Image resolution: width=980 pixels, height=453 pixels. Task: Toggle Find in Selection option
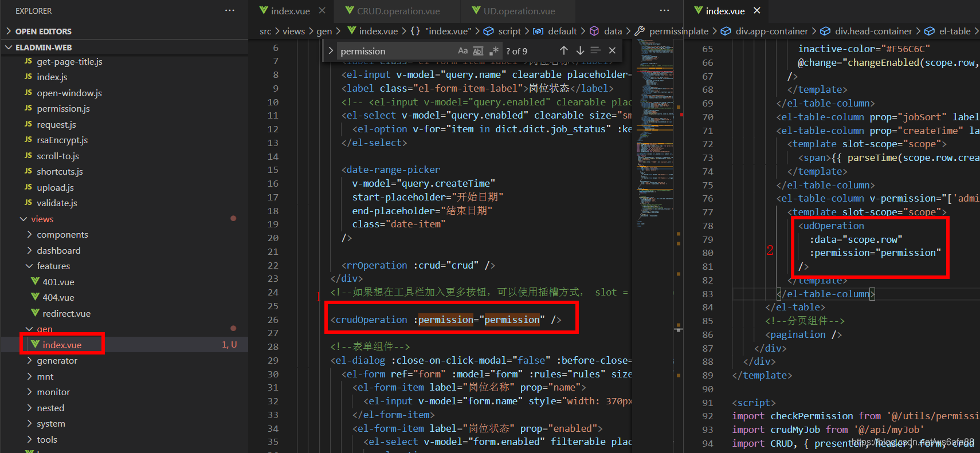coord(595,51)
